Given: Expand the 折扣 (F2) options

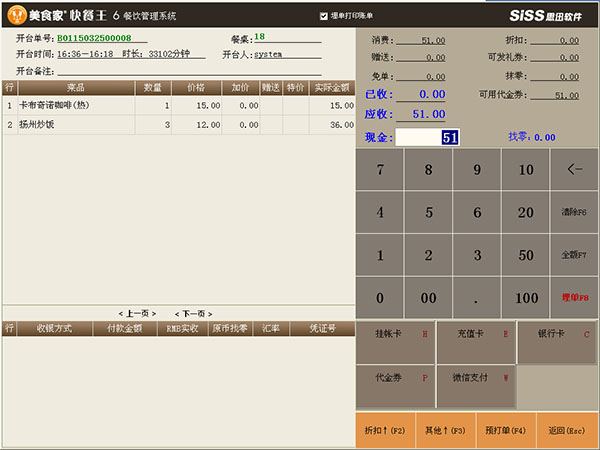Looking at the screenshot, I should pos(384,430).
